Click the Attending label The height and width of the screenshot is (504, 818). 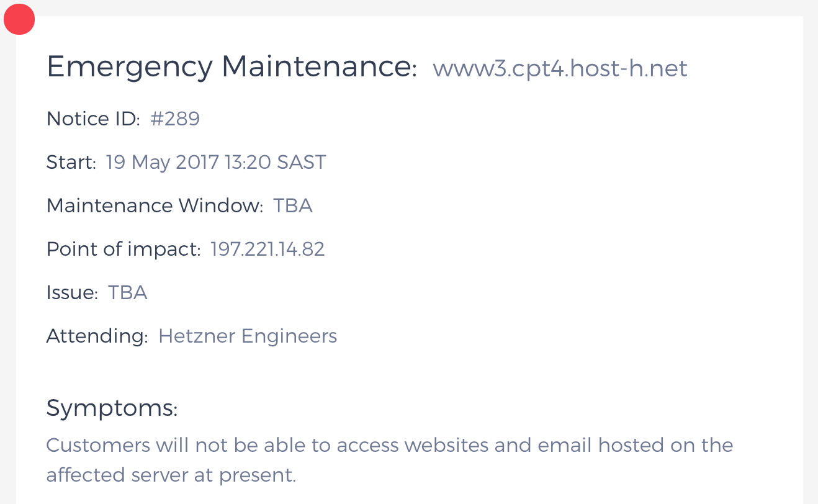click(x=97, y=336)
